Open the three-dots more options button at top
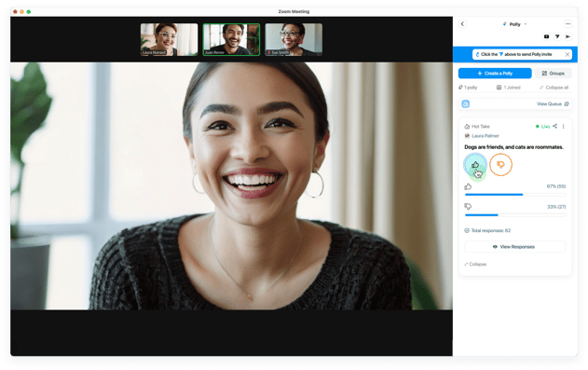This screenshot has width=588, height=370. point(567,24)
